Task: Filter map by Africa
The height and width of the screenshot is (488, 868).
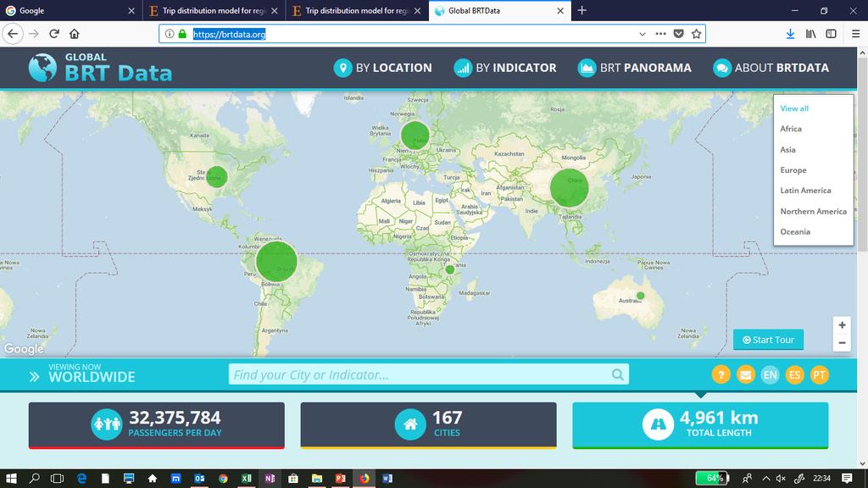Action: click(791, 129)
